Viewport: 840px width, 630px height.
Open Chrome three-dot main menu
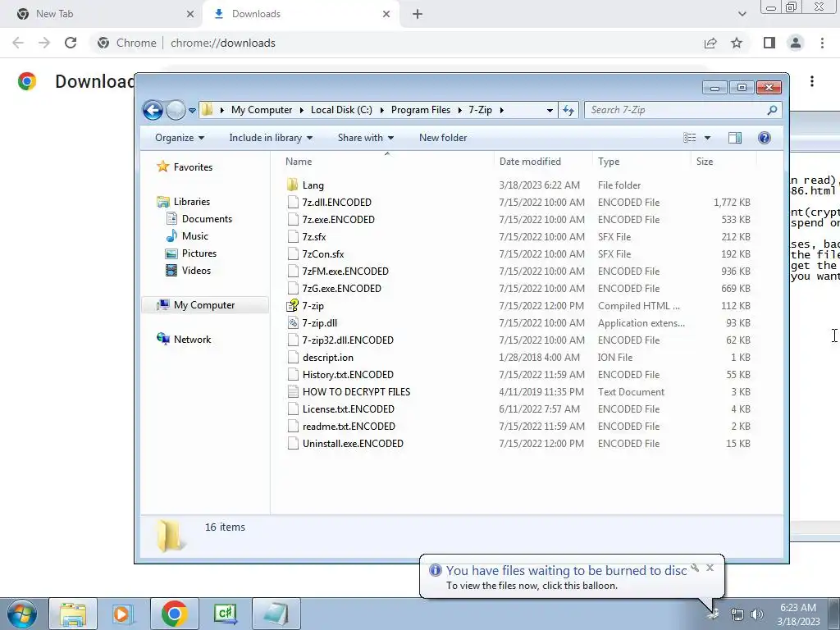[822, 43]
